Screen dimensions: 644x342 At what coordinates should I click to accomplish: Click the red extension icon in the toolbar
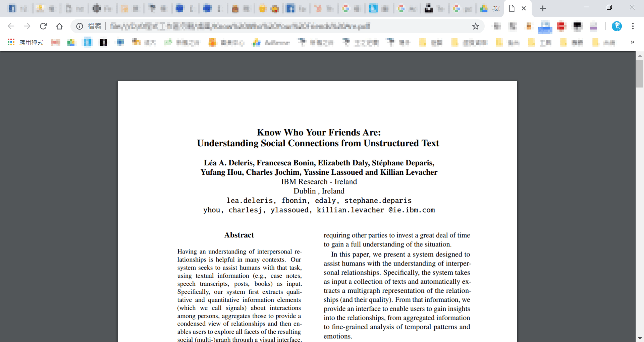[x=561, y=26]
